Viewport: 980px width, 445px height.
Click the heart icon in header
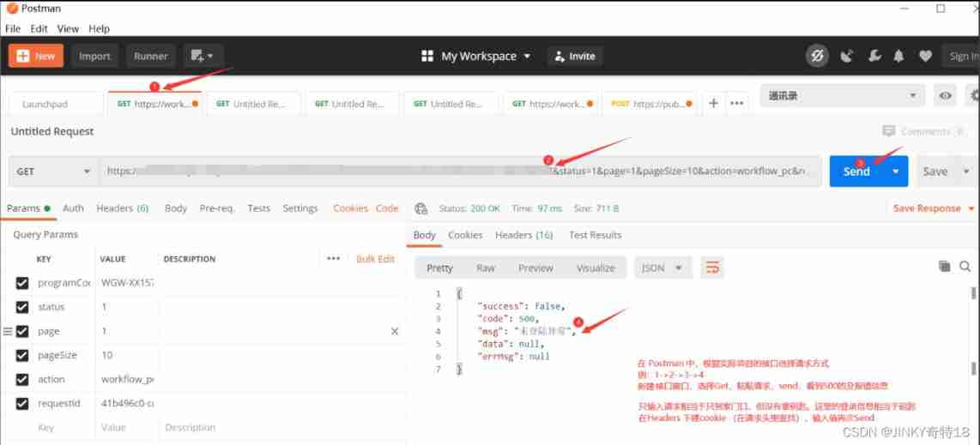click(x=924, y=57)
